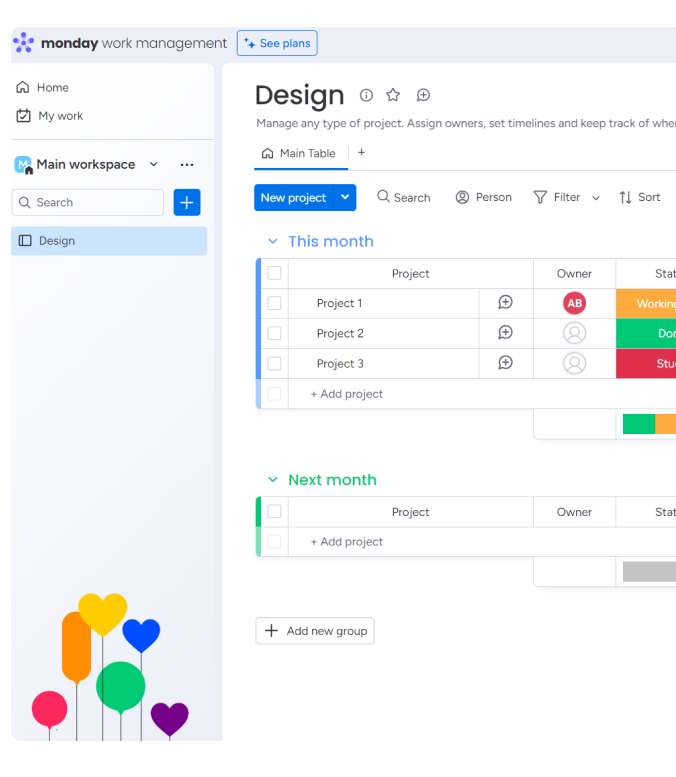This screenshot has height=777, width=676.
Task: Click the AB owner avatar on Project 1
Action: tap(574, 303)
